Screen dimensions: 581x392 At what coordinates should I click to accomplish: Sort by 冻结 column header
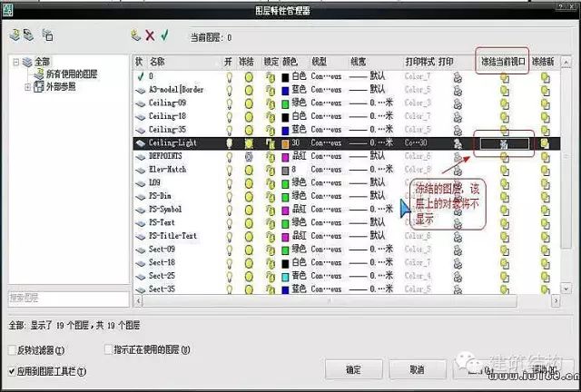click(246, 62)
